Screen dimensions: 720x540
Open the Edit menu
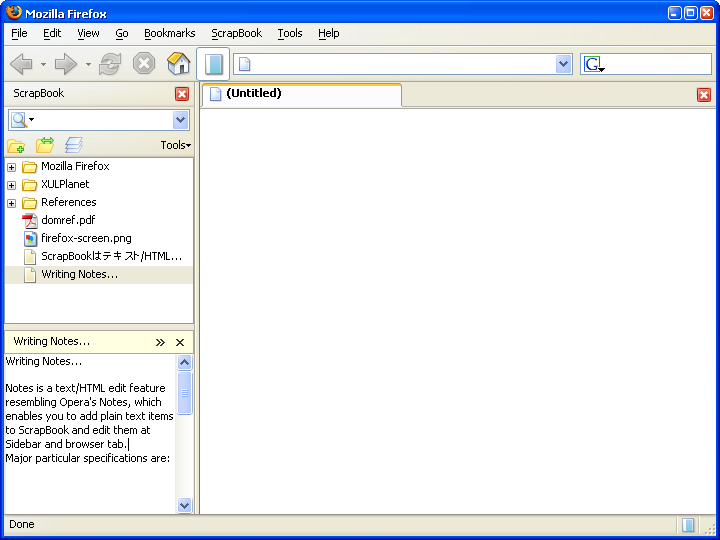[52, 33]
